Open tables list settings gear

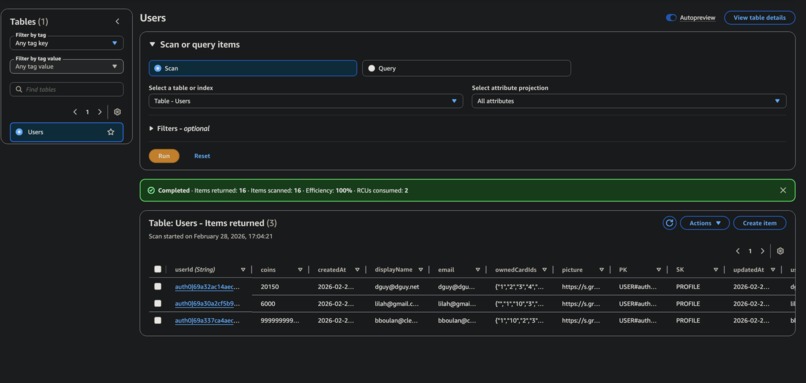pos(117,112)
